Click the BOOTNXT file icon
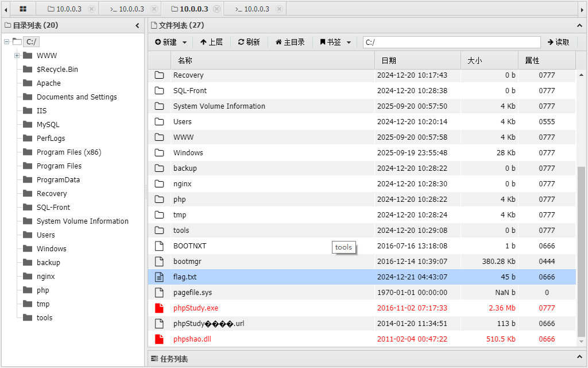 click(x=160, y=246)
